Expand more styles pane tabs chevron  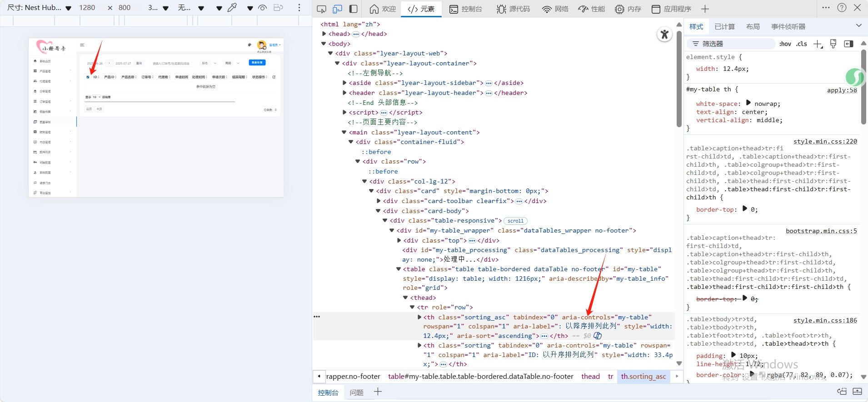pyautogui.click(x=858, y=26)
